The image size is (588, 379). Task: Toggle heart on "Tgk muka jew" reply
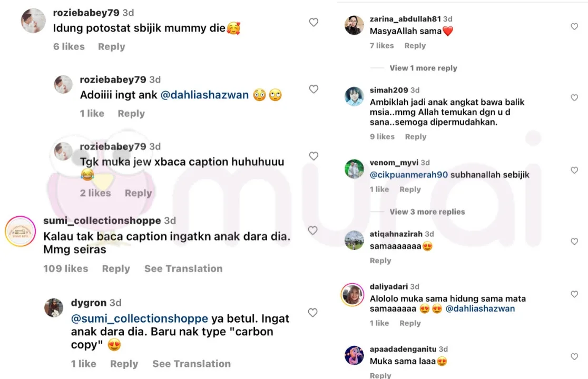tap(313, 156)
